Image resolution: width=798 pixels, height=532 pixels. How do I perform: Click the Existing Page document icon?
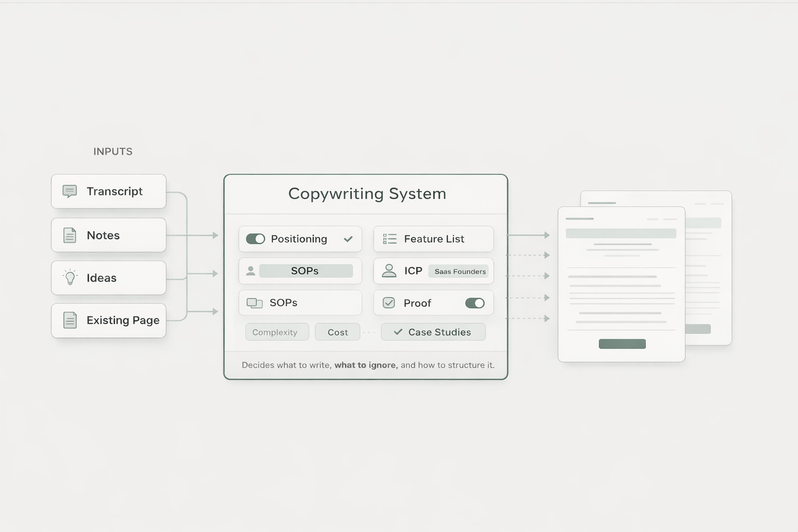click(x=70, y=320)
